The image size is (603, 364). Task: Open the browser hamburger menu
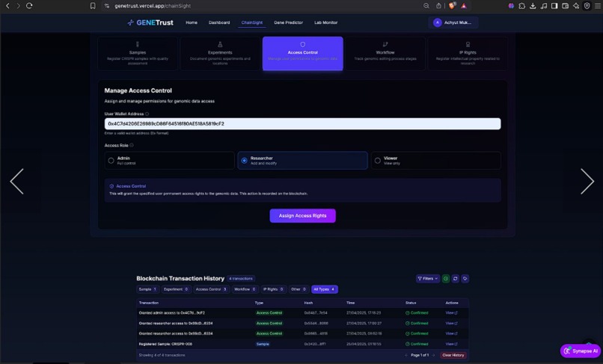point(598,6)
